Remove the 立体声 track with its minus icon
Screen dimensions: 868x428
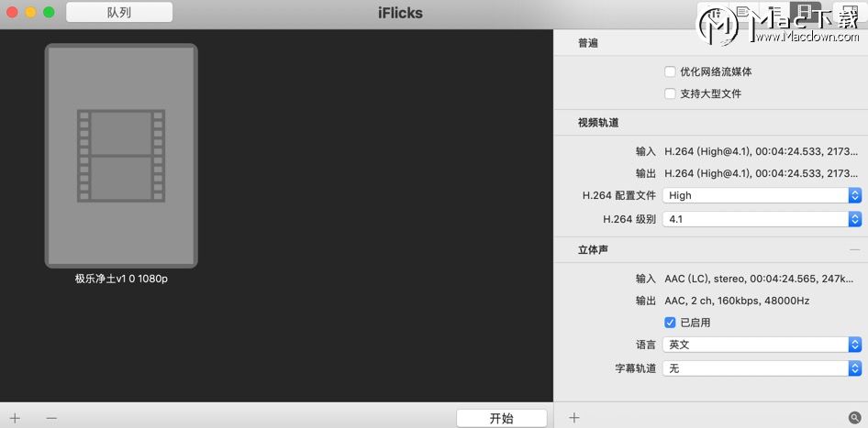(x=854, y=250)
